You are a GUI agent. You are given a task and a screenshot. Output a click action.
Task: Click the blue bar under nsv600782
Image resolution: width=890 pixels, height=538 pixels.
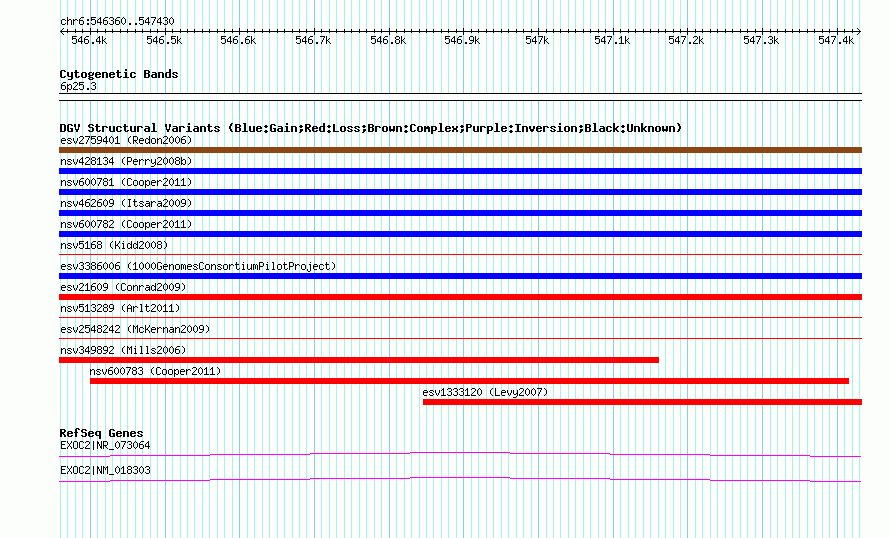tap(460, 234)
